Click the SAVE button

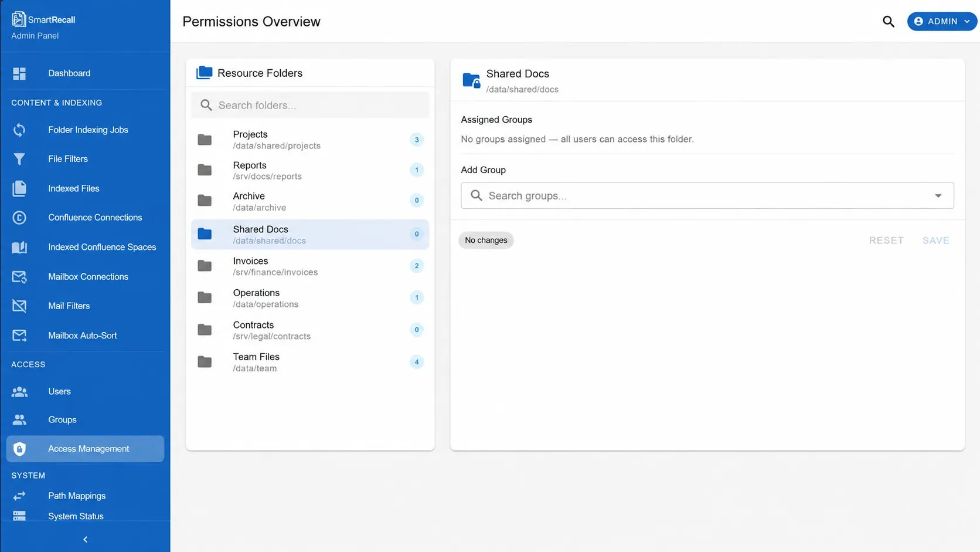[936, 241]
